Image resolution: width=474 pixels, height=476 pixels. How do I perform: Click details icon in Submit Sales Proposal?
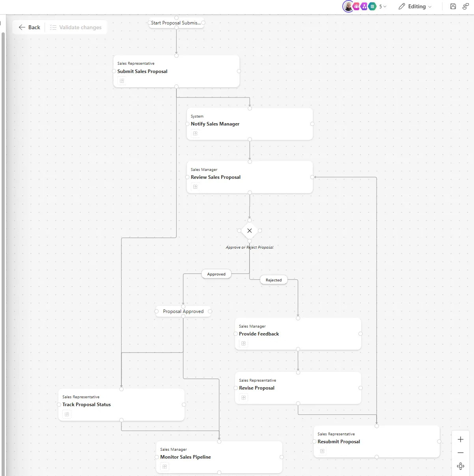(x=122, y=81)
